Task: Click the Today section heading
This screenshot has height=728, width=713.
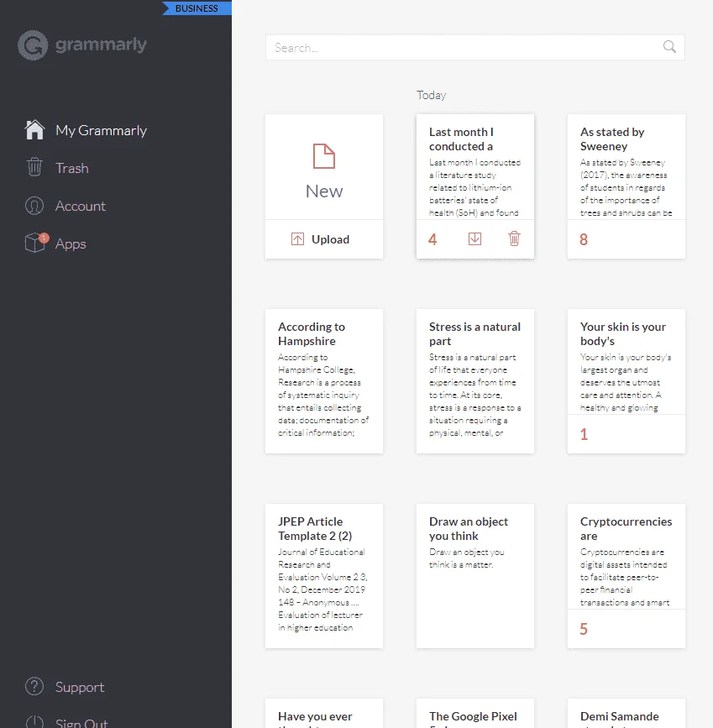Action: click(x=431, y=95)
